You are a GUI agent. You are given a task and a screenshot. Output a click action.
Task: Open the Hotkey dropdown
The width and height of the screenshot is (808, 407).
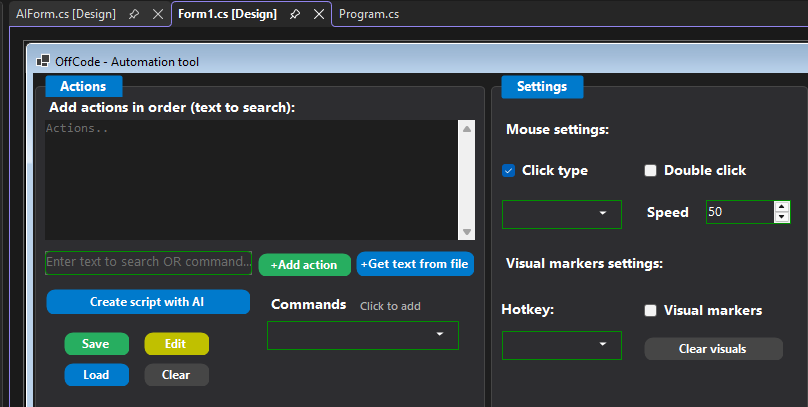click(562, 345)
